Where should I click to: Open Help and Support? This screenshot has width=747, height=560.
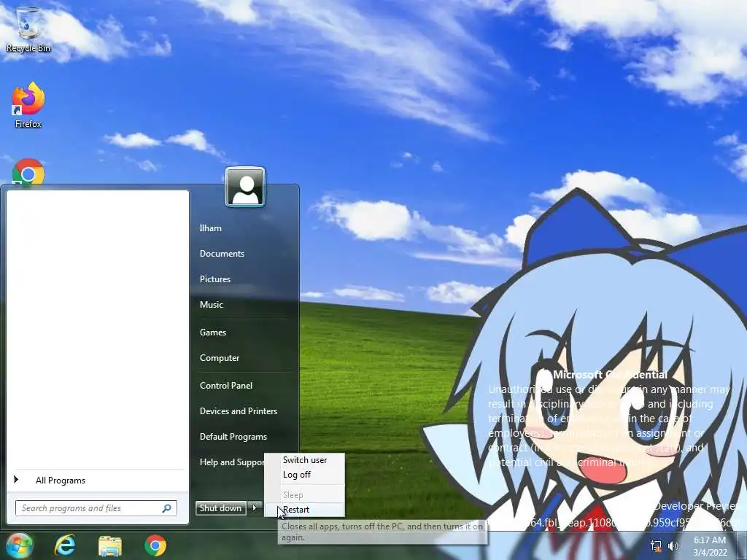tap(231, 462)
